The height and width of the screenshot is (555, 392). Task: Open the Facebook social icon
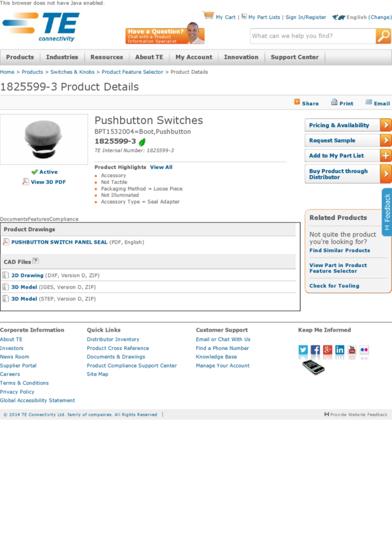coord(315,350)
